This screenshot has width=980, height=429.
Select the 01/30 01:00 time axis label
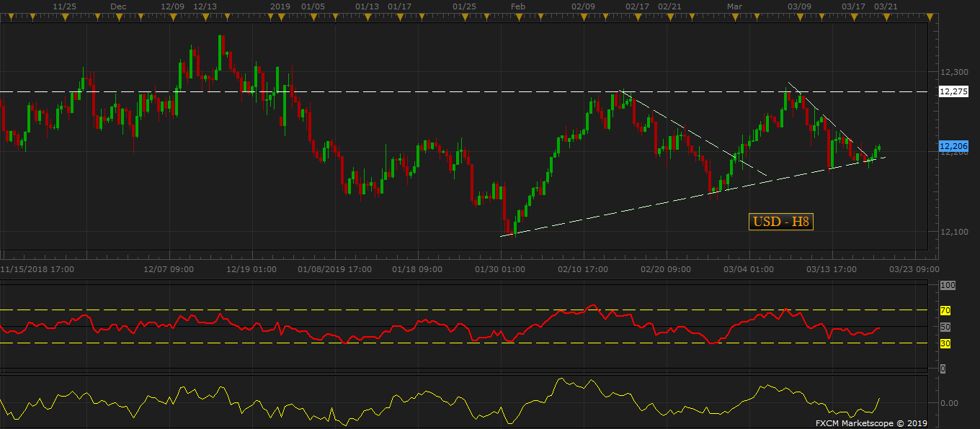tap(499, 269)
